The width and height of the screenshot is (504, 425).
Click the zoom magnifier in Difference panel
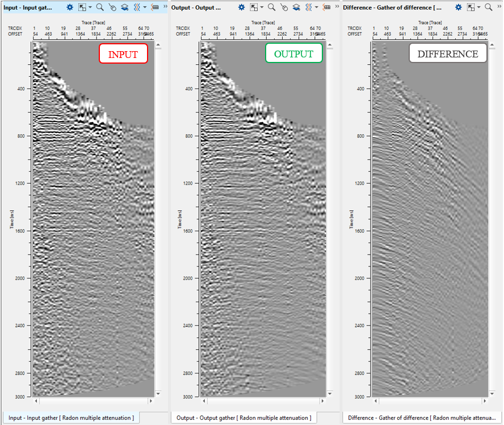(488, 7)
